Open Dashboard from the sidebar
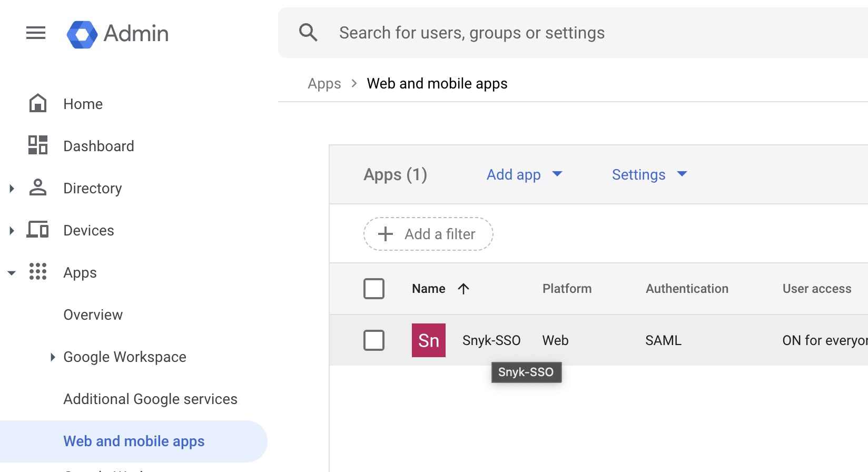Image resolution: width=868 pixels, height=472 pixels. 99,146
